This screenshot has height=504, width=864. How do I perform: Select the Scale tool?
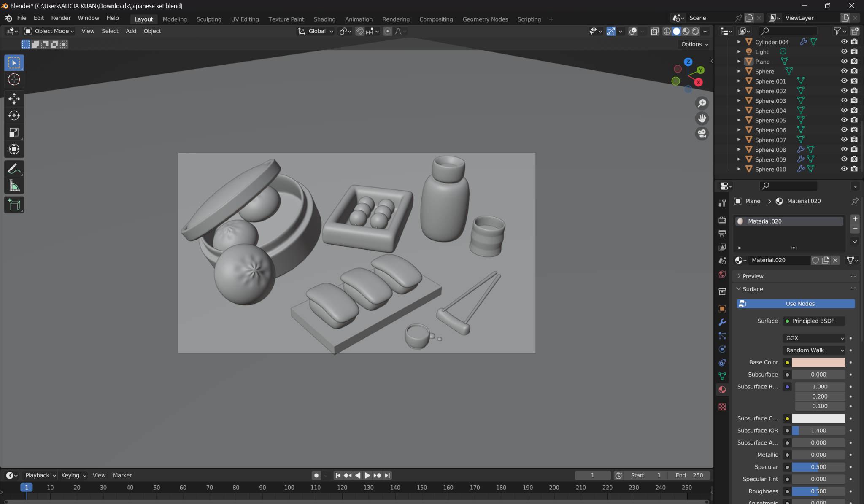pyautogui.click(x=14, y=132)
